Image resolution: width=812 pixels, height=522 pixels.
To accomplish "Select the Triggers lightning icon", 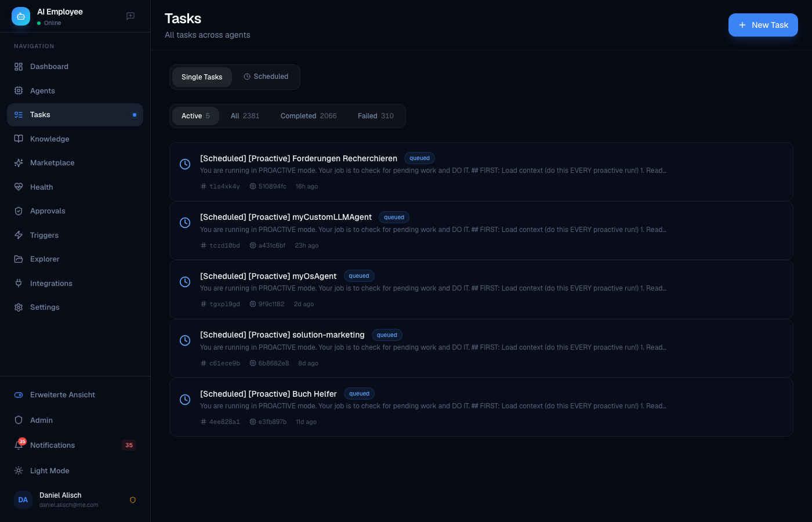I will pos(18,235).
